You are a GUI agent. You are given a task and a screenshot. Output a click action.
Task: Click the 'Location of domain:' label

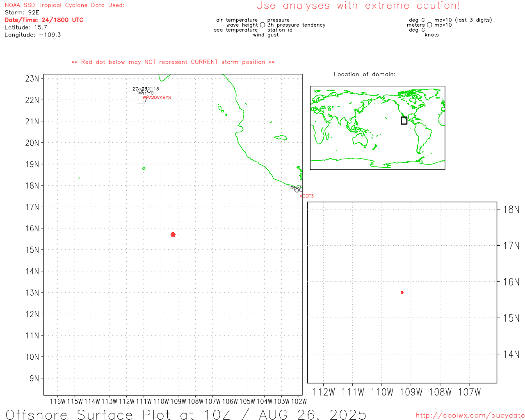365,74
